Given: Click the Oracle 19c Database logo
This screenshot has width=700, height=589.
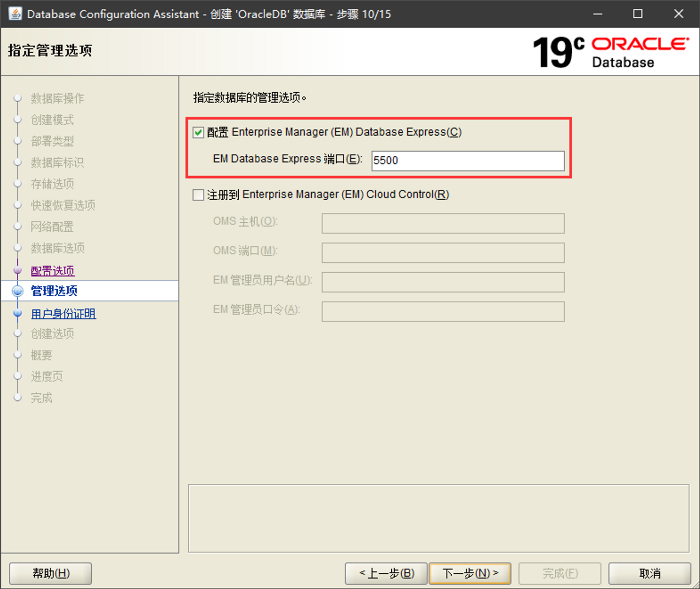Looking at the screenshot, I should (x=610, y=52).
